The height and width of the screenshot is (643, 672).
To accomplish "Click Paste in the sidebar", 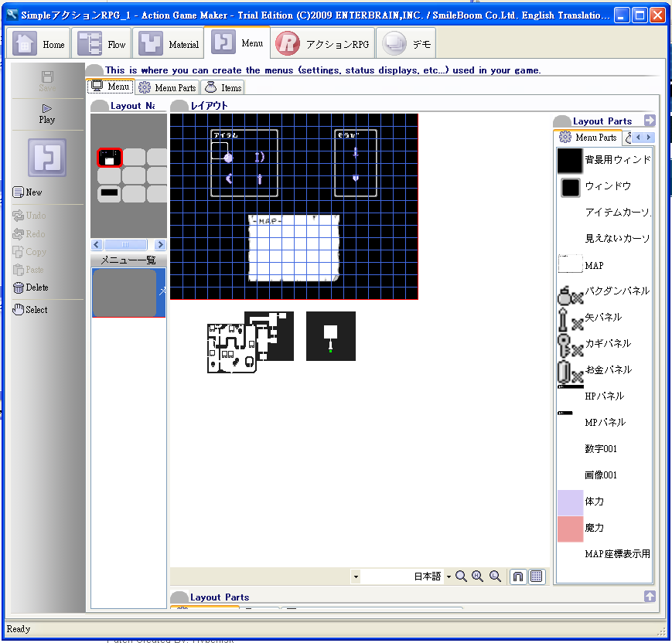I will point(29,270).
